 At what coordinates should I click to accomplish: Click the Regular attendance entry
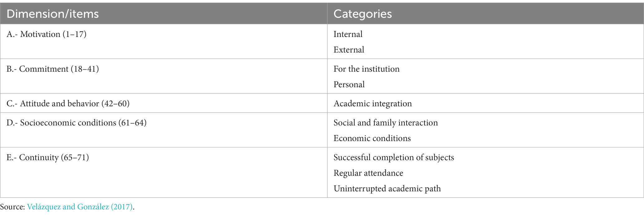[368, 173]
